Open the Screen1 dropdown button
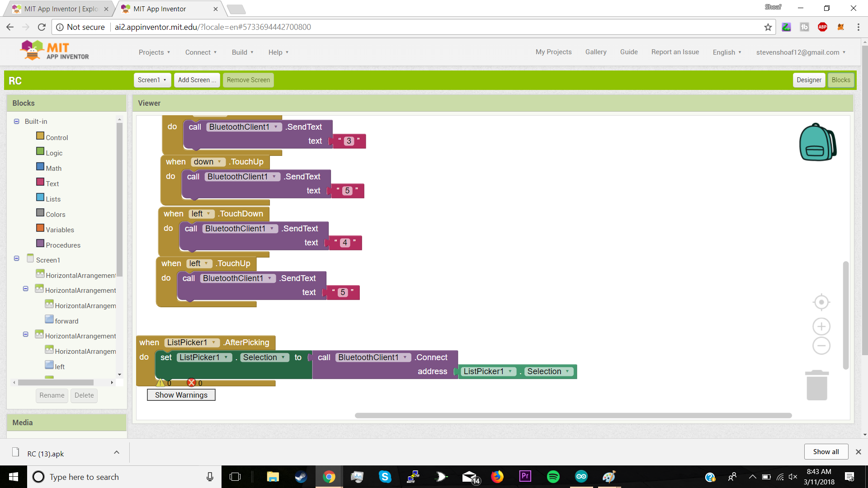 [x=152, y=80]
